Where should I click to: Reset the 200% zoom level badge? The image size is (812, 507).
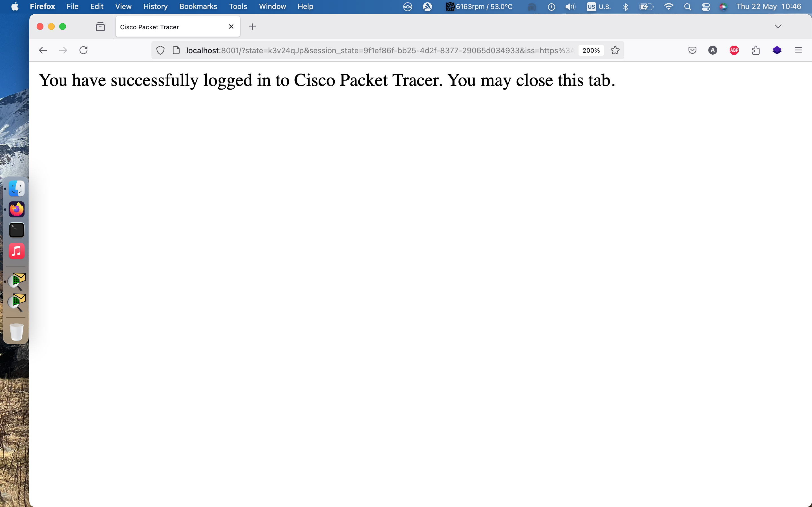[x=591, y=50]
